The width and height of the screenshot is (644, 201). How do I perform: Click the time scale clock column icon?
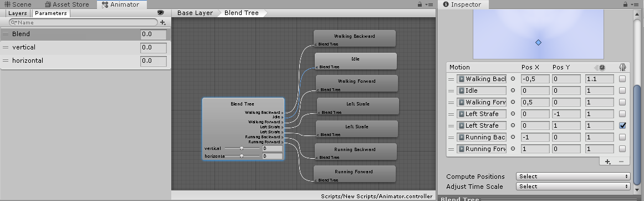point(601,68)
